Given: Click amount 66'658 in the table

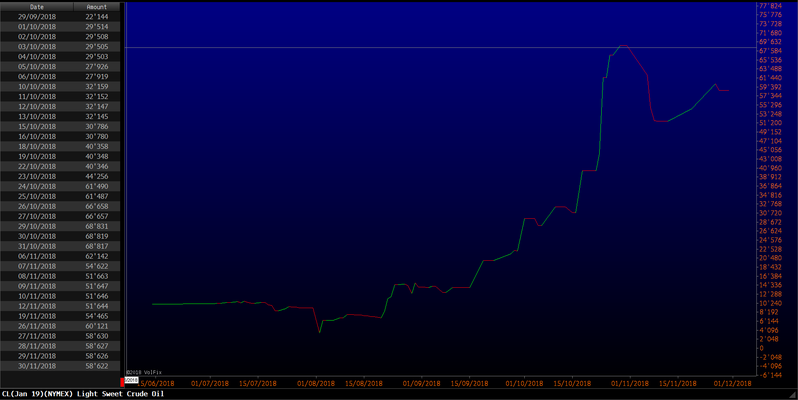Looking at the screenshot, I should (x=97, y=206).
